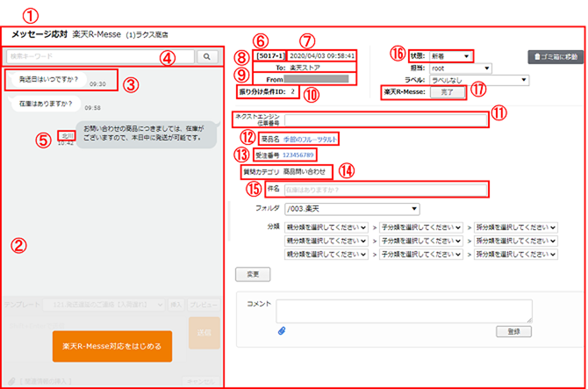Click the paperclip attachment icon
This screenshot has height=389, width=588.
point(282,331)
